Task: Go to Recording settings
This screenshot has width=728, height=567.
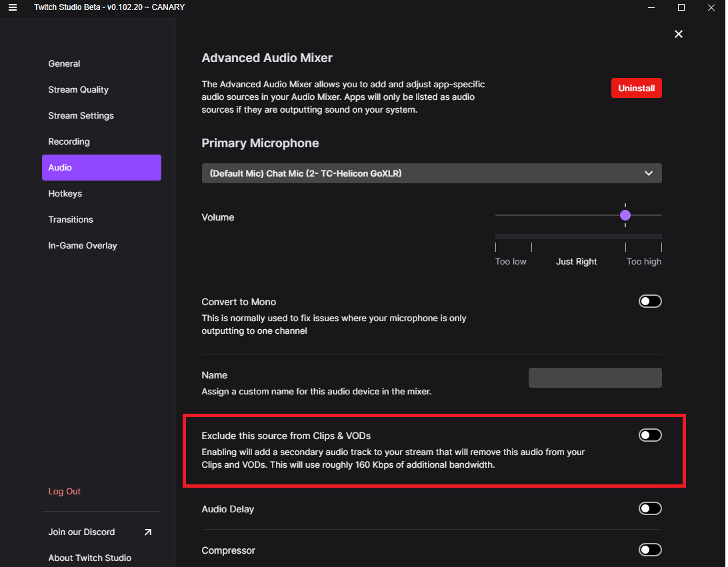Action: click(69, 141)
